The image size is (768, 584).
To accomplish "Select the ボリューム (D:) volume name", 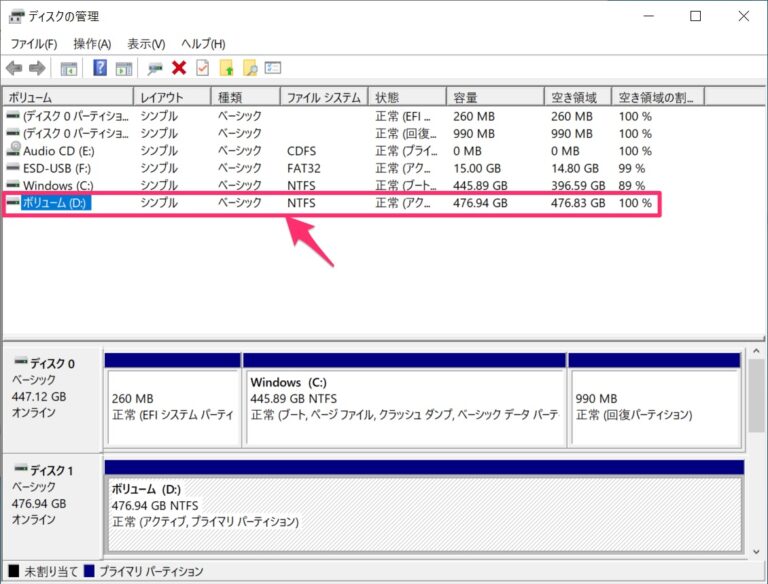I will 55,203.
